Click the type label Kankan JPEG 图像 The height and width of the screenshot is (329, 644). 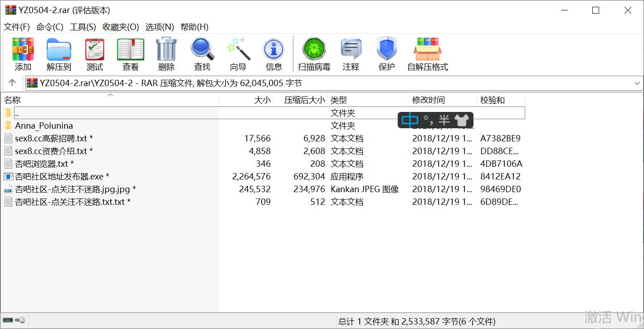pos(365,189)
